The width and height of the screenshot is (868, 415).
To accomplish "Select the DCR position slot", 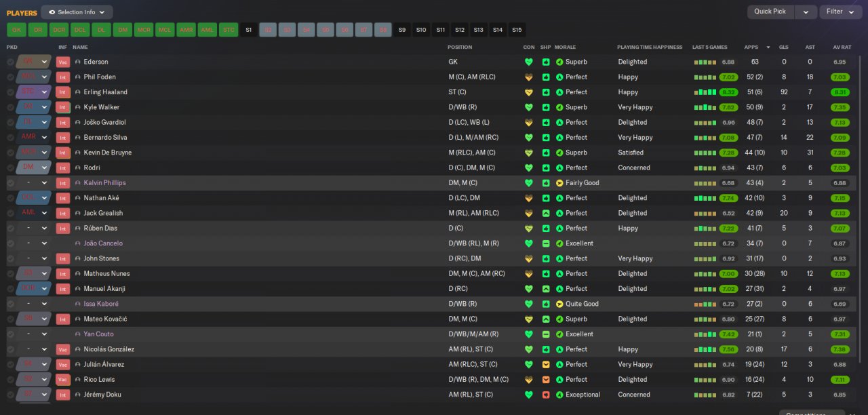I will coord(59,30).
